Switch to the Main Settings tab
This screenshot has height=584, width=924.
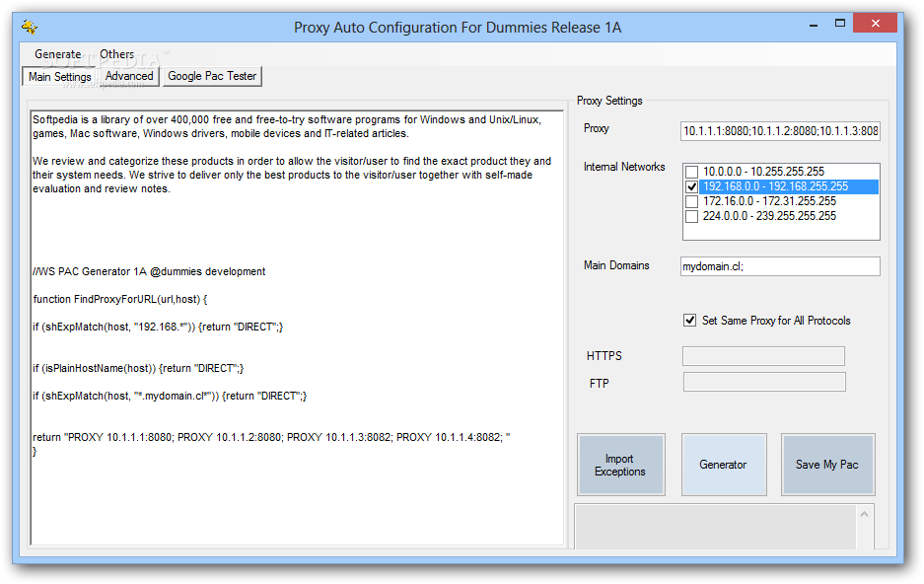click(x=59, y=77)
